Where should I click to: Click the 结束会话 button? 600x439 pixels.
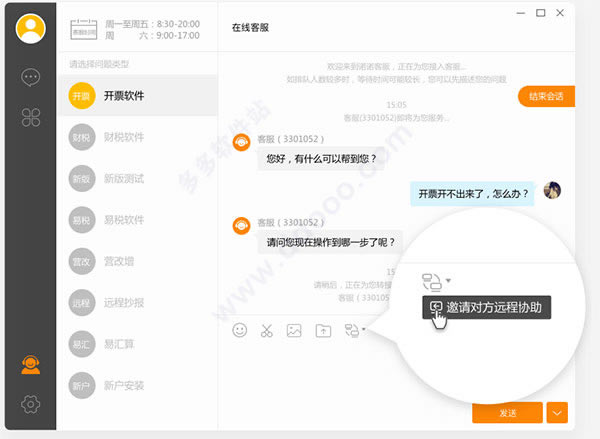[546, 96]
